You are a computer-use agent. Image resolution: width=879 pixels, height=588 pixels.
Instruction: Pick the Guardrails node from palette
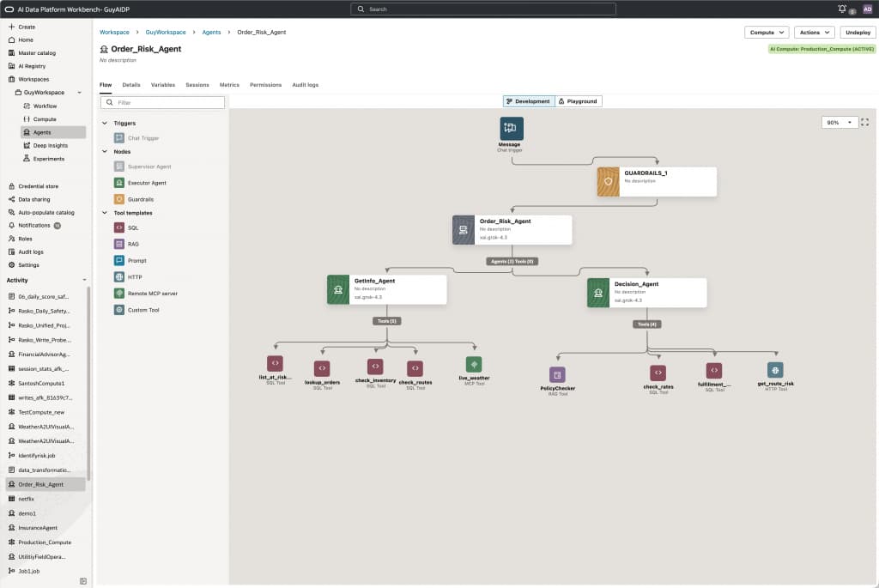click(135, 199)
